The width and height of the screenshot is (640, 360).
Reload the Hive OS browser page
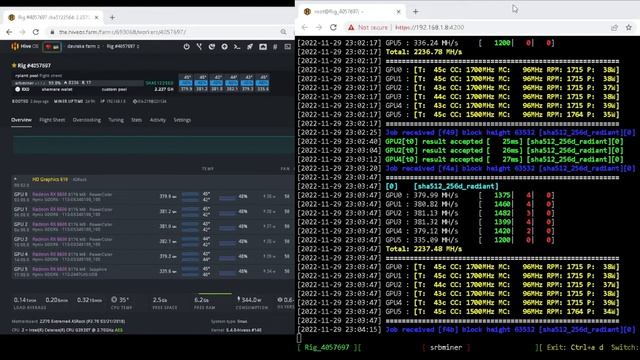[x=36, y=32]
